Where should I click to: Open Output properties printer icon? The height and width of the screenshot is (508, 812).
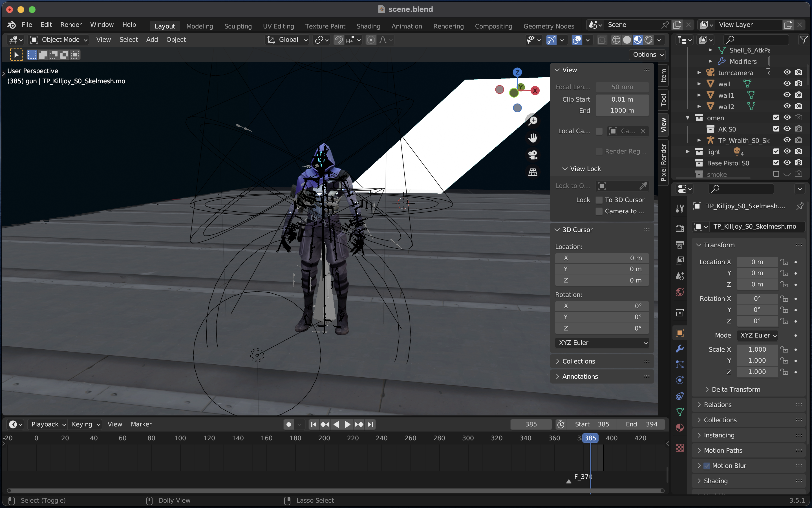pyautogui.click(x=680, y=244)
